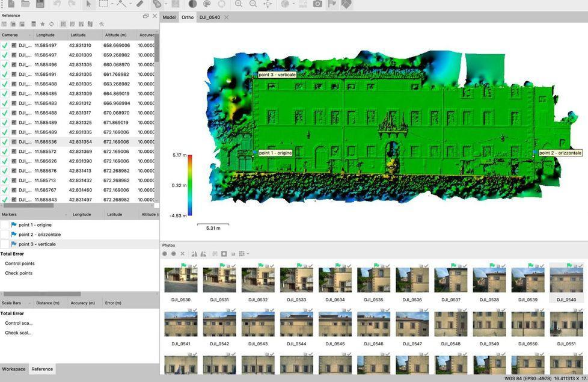Enable the point 3 - verticale marker checkbox

(4, 244)
